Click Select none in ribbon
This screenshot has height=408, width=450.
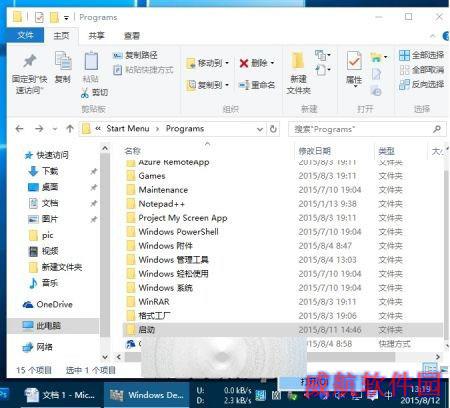tap(422, 70)
